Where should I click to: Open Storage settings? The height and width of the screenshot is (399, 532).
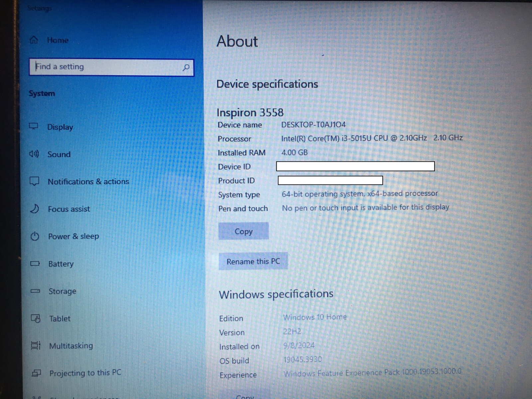pyautogui.click(x=62, y=292)
